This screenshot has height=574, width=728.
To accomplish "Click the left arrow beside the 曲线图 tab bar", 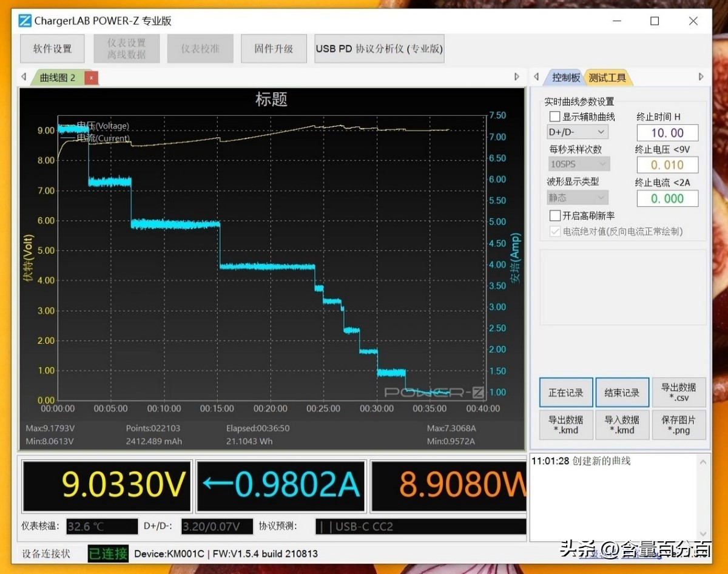I will coord(23,77).
